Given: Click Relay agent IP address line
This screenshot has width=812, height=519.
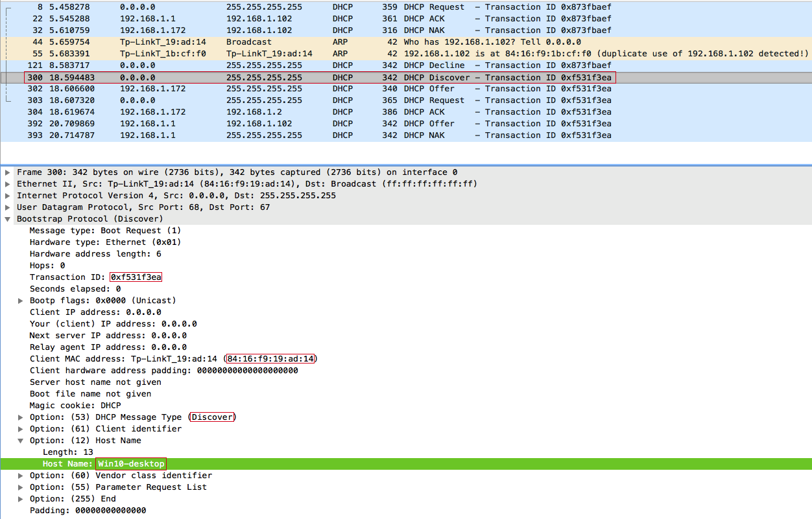Looking at the screenshot, I should [x=108, y=347].
